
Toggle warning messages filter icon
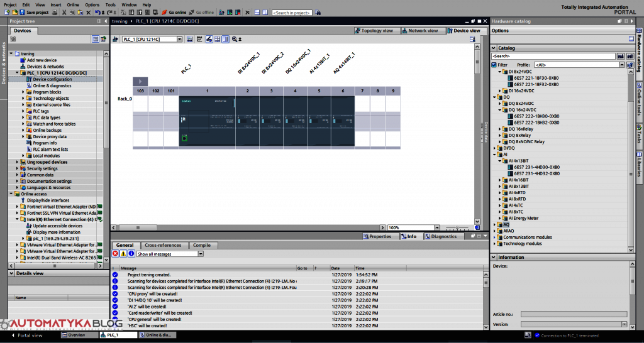pyautogui.click(x=123, y=254)
